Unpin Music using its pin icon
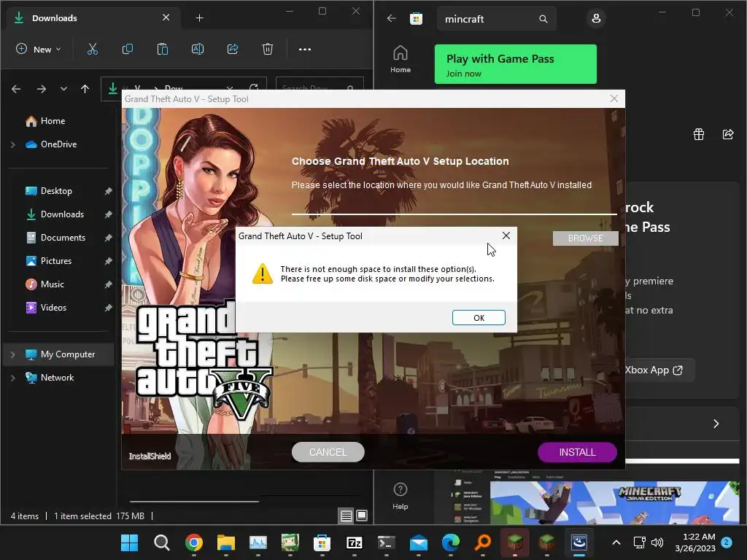Viewport: 747px width, 560px height. point(108,284)
